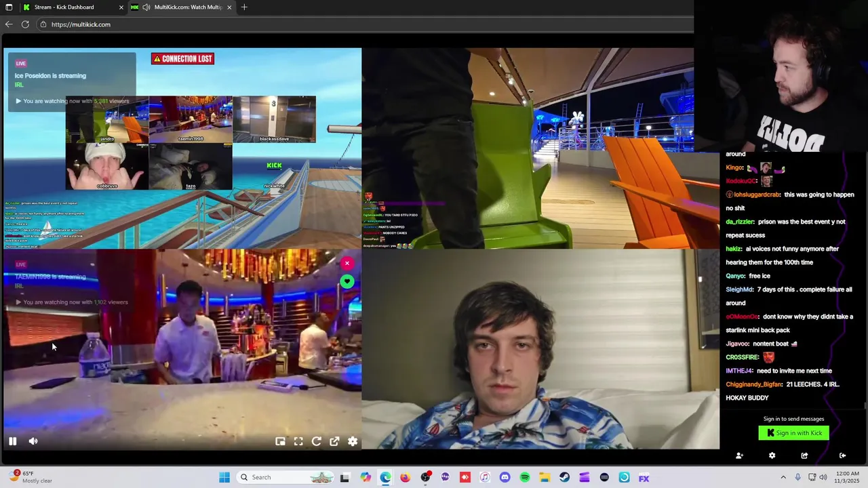Viewport: 868px width, 488px height.
Task: Open Spotify from the taskbar
Action: click(525, 477)
